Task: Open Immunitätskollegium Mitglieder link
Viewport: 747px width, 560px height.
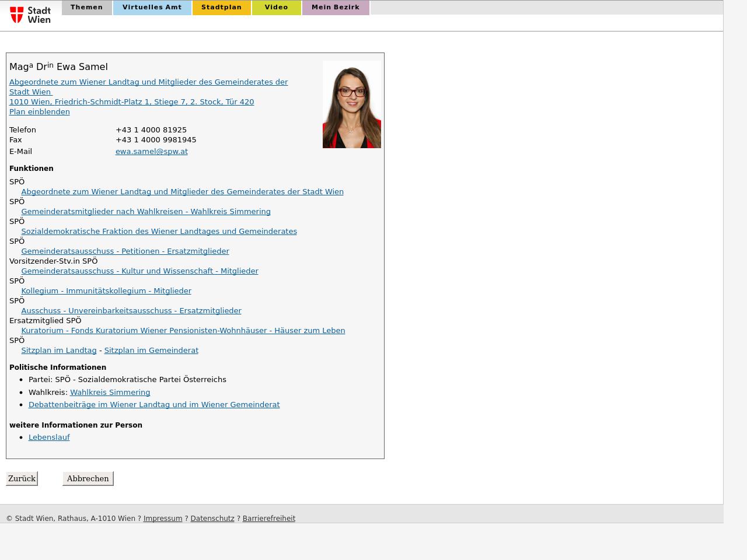Action: pos(106,290)
